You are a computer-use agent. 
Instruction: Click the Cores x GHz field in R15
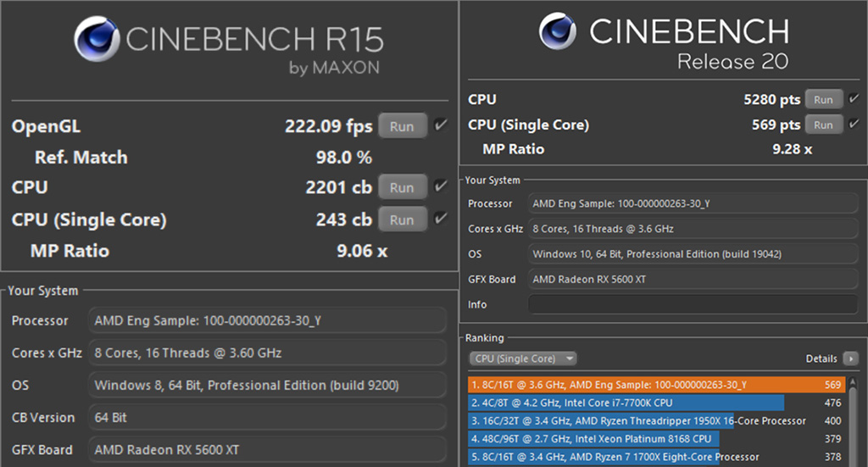point(267,353)
